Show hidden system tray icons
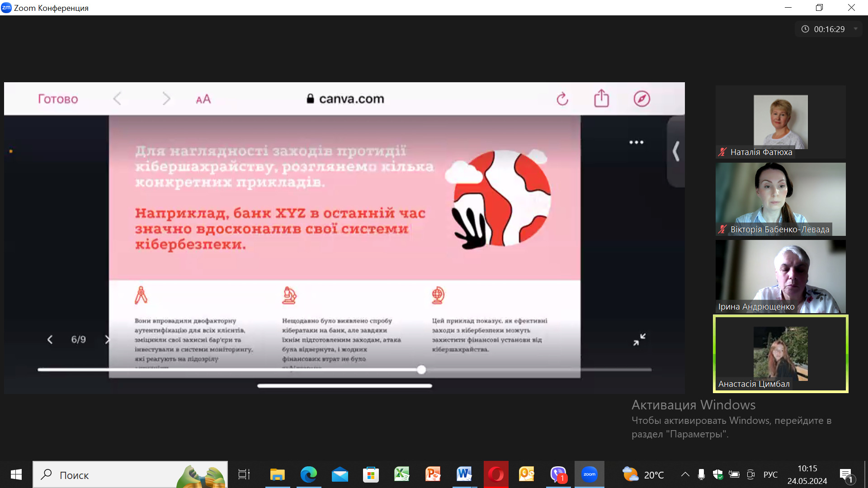 (x=685, y=474)
